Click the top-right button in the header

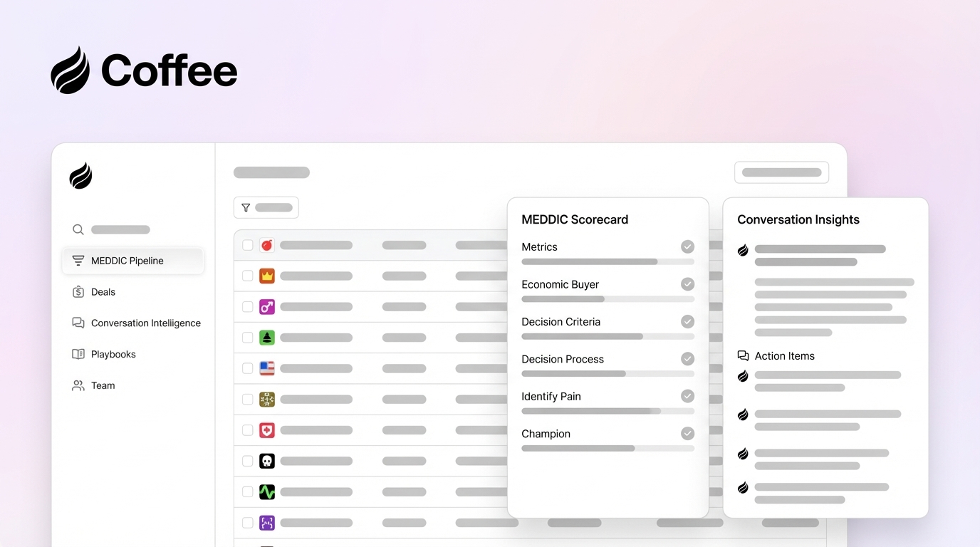pyautogui.click(x=781, y=172)
